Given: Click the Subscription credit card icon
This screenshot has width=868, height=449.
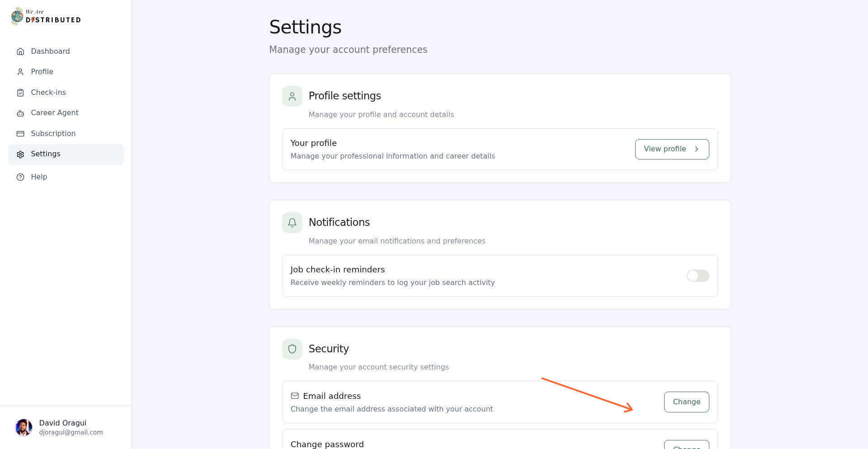Looking at the screenshot, I should point(20,133).
